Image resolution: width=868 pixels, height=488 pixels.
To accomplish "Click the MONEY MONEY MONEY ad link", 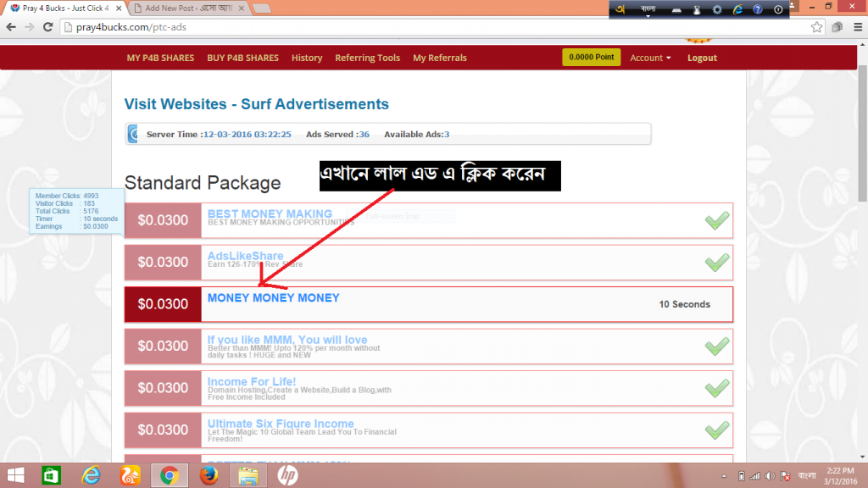I will tap(273, 298).
